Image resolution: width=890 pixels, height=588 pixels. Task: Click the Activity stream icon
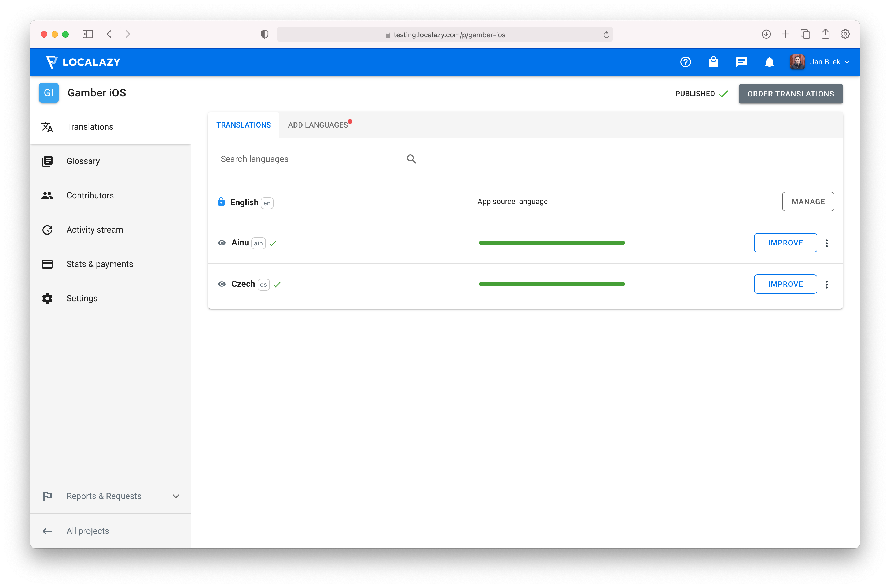click(47, 230)
